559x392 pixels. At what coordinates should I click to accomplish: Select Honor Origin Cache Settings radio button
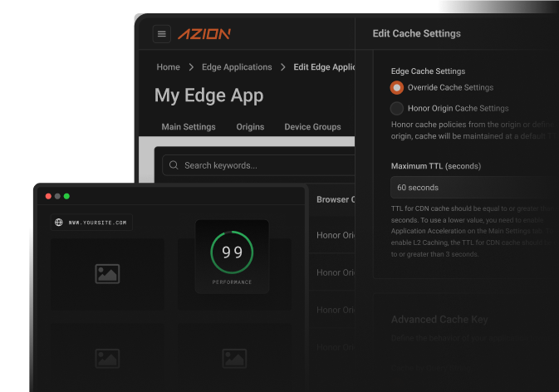point(397,108)
